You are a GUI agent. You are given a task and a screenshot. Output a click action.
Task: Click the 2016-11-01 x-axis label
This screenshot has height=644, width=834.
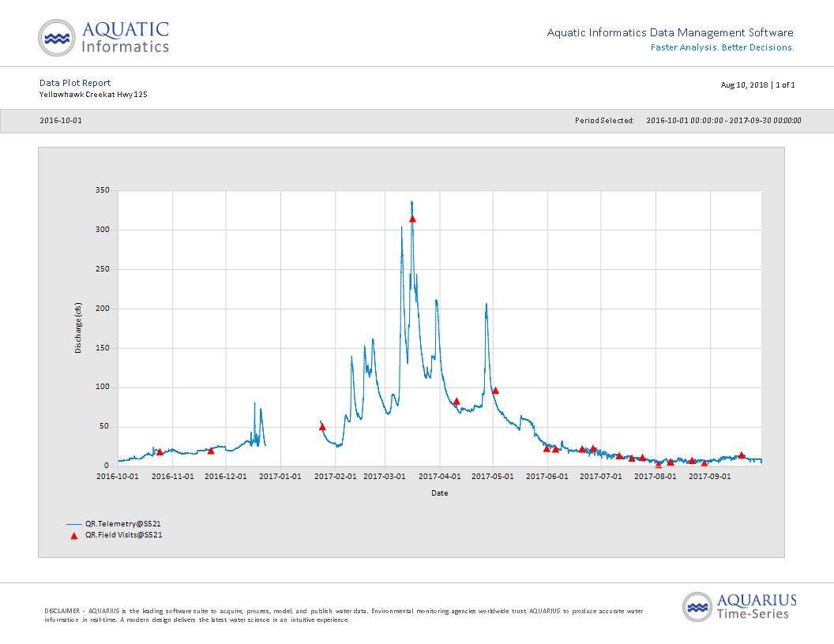tap(173, 477)
